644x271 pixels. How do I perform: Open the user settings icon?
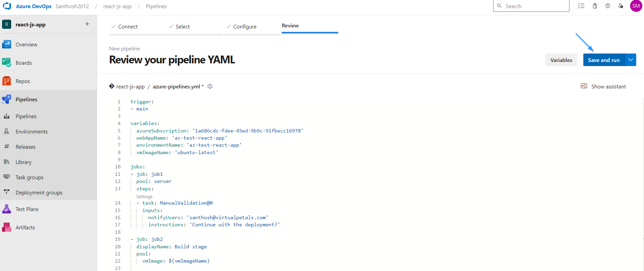point(621,6)
